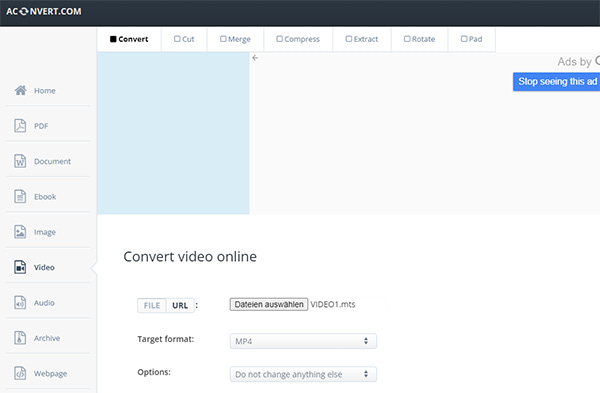Click the Ebook file icon

pos(20,196)
